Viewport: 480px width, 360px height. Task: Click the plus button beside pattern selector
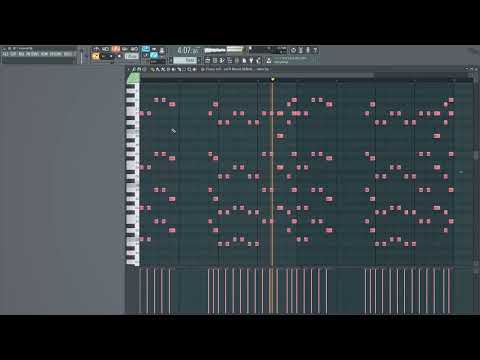point(199,60)
